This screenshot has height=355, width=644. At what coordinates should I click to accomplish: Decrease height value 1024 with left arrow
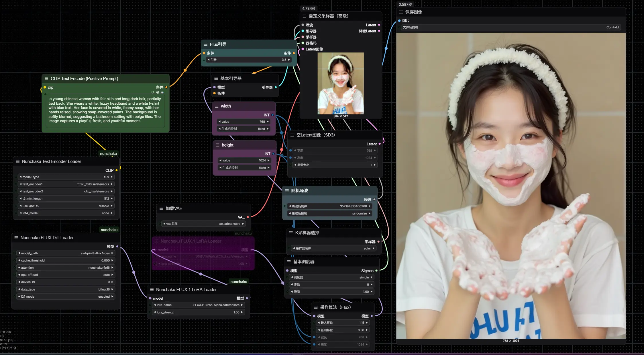coord(220,160)
